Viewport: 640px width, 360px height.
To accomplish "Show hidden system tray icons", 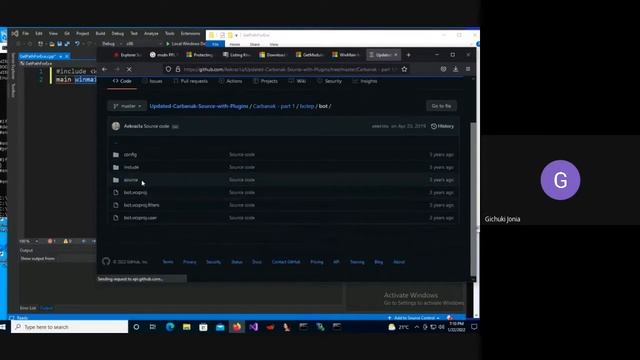I will click(416, 327).
